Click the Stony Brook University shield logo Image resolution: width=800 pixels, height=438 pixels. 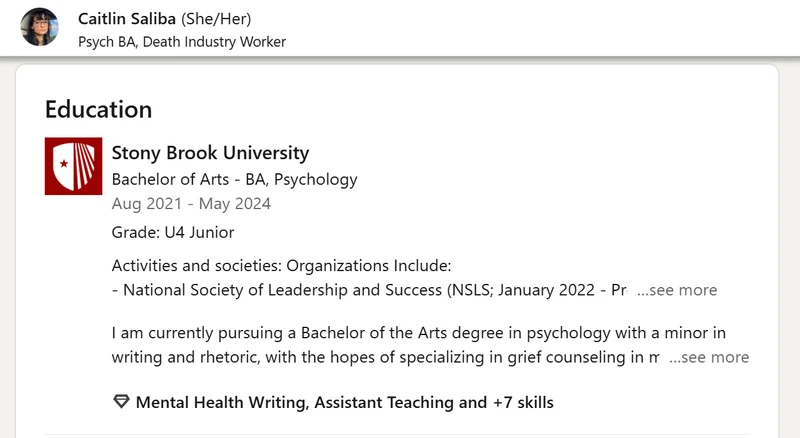73,166
